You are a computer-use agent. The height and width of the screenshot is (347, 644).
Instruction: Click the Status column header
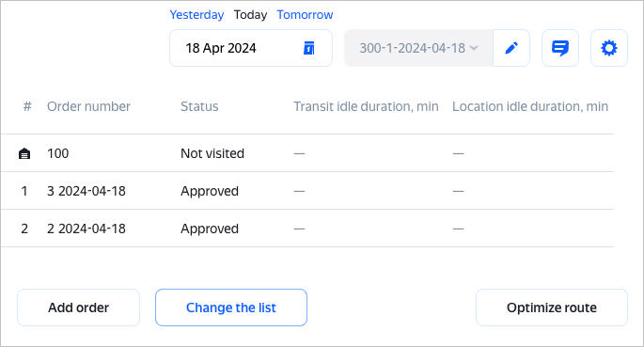point(199,106)
